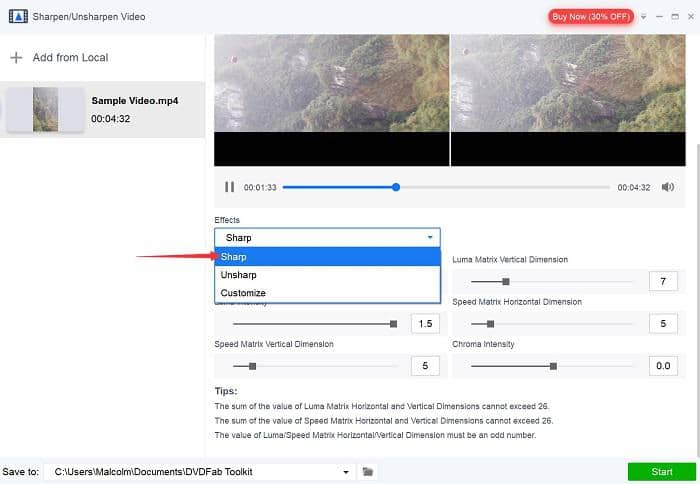This screenshot has height=484, width=700.
Task: Choose Customize from the effects list
Action: click(x=327, y=293)
